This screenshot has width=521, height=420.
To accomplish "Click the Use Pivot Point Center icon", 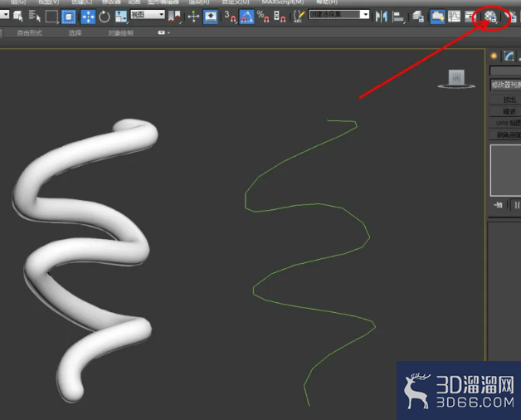I will click(x=174, y=17).
